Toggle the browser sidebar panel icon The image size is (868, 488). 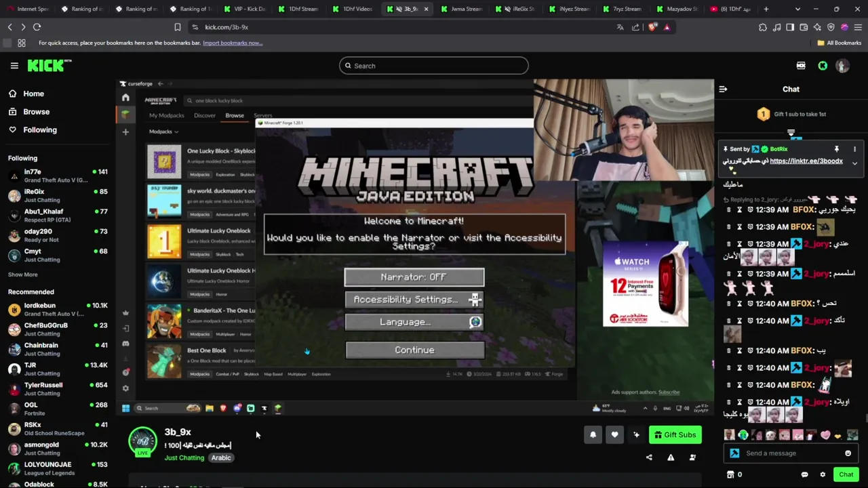790,27
